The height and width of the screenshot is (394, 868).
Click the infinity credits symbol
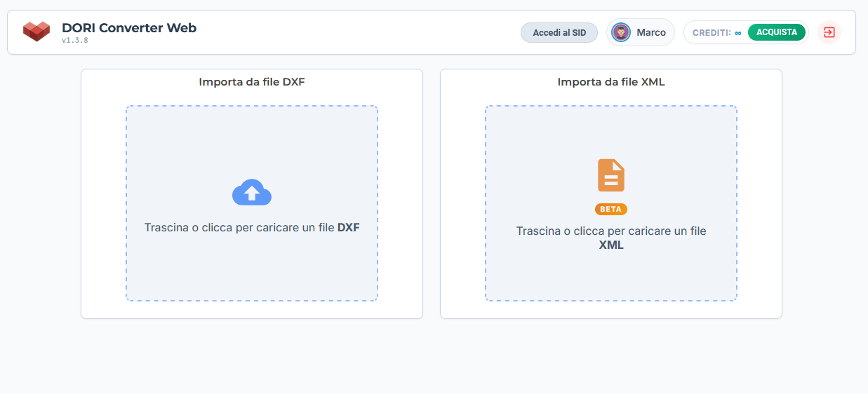click(738, 33)
